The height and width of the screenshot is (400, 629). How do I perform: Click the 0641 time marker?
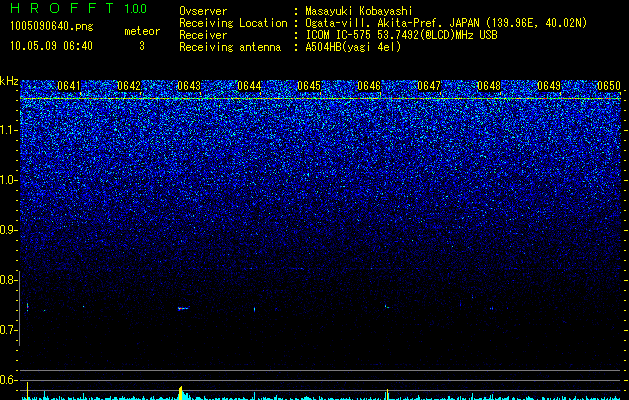click(x=69, y=86)
